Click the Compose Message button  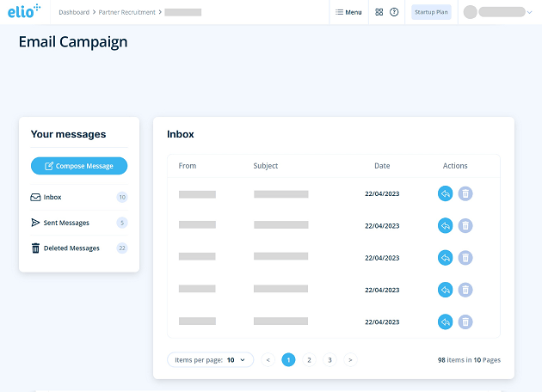78,166
